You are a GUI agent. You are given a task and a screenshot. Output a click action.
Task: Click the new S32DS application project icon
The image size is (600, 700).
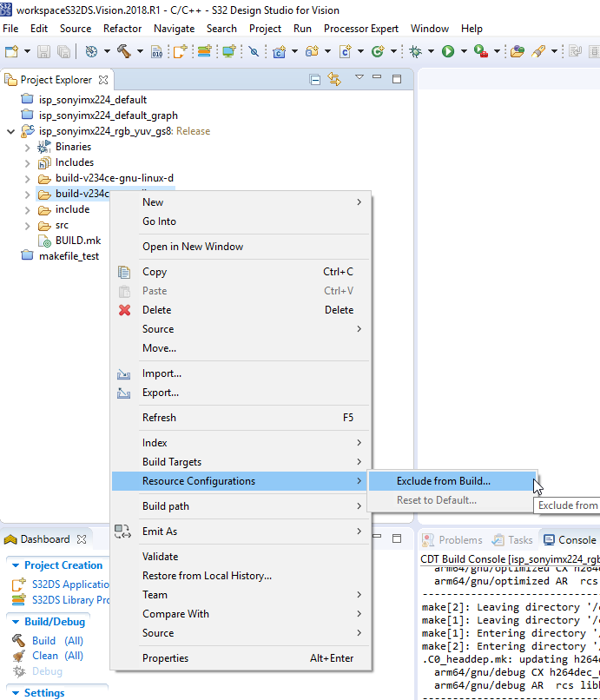tap(181, 51)
